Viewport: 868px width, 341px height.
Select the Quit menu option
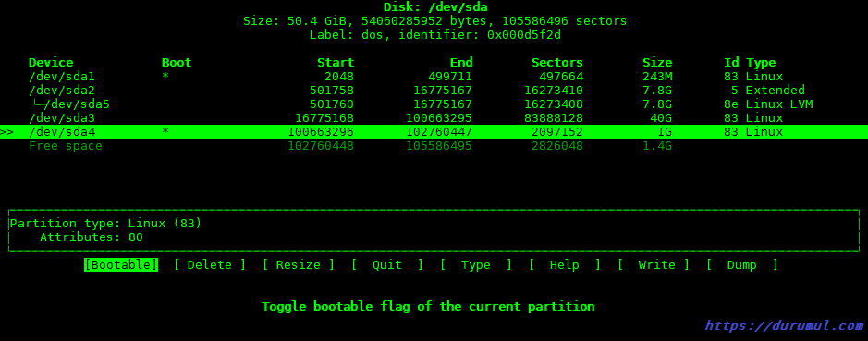point(387,265)
